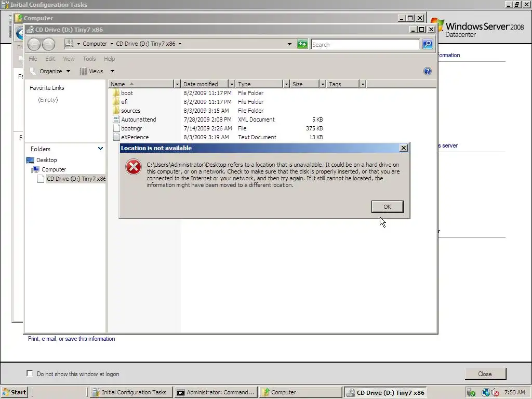Screen dimensions: 532x399
Task: Open the Start menu
Action: click(14, 392)
